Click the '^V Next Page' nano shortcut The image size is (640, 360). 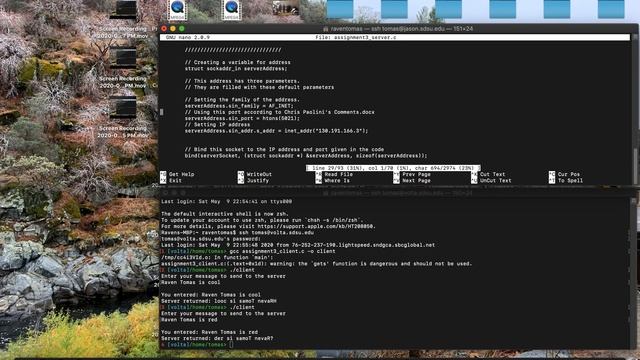pyautogui.click(x=412, y=180)
